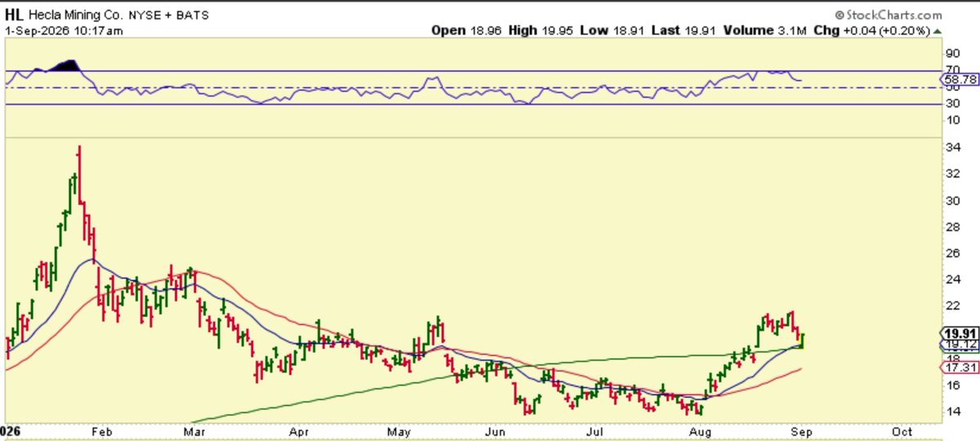This screenshot has width=980, height=441.
Task: Click the Apr month axis label
Action: (x=298, y=431)
